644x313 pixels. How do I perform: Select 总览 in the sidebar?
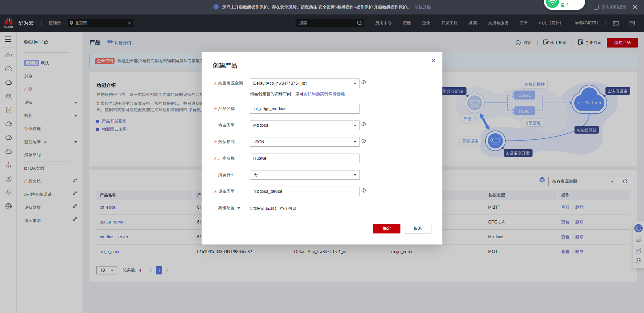point(28,76)
